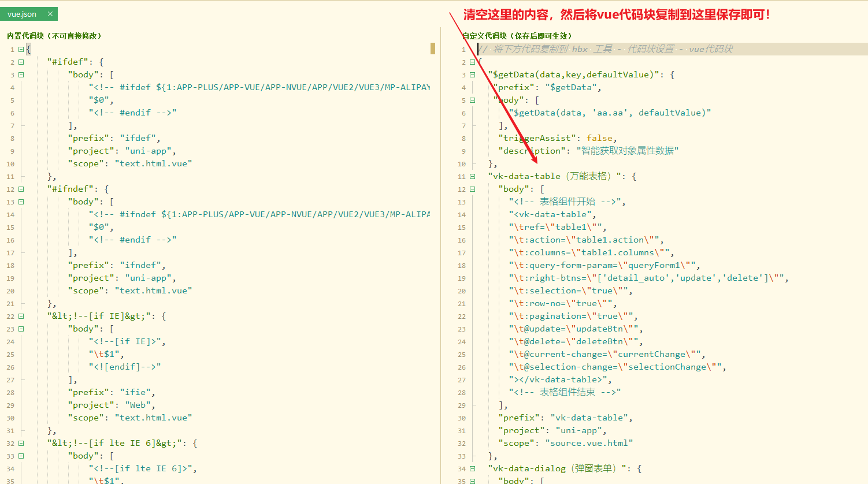Click the comment line "将下方代码复制到 hbx" in custom pane
868x484 pixels.
(x=605, y=49)
